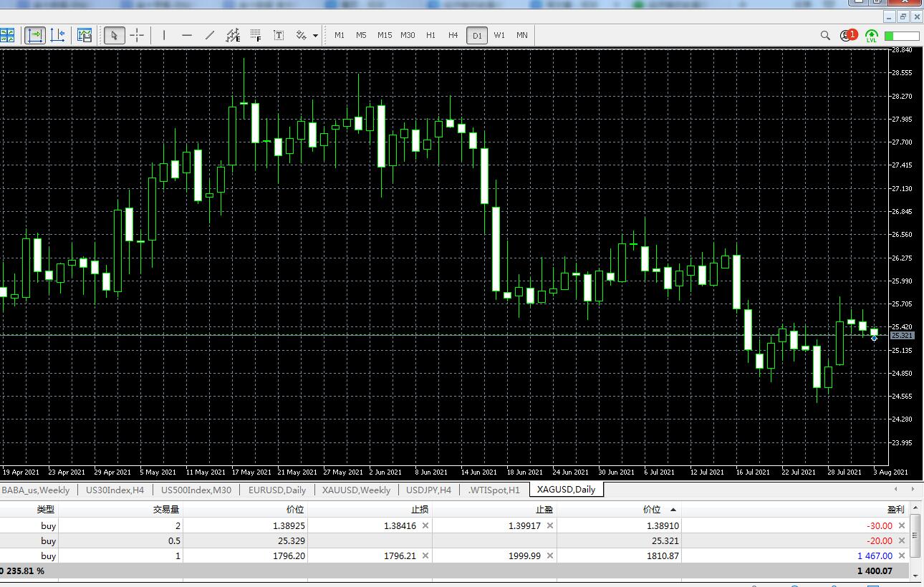Open the arrows tool dropdown arrow
Screen dimensions: 924x587
pyautogui.click(x=315, y=35)
